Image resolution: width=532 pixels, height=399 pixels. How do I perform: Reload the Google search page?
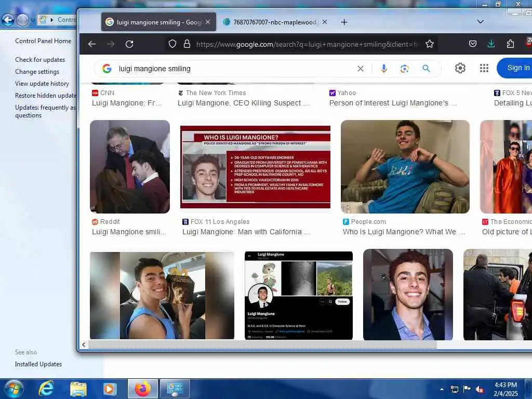[129, 44]
